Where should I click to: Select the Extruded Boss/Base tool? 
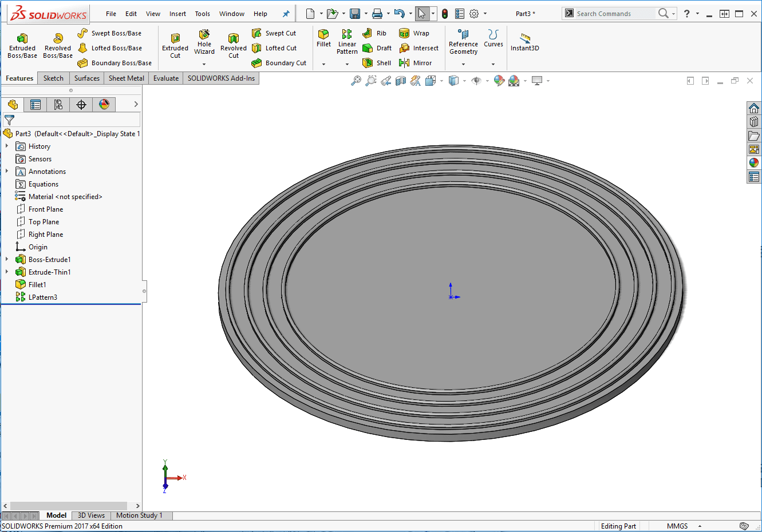click(22, 45)
